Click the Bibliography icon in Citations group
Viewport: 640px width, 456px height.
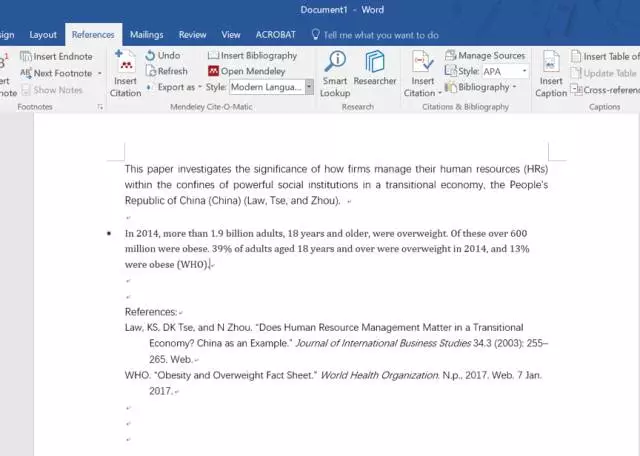[451, 87]
